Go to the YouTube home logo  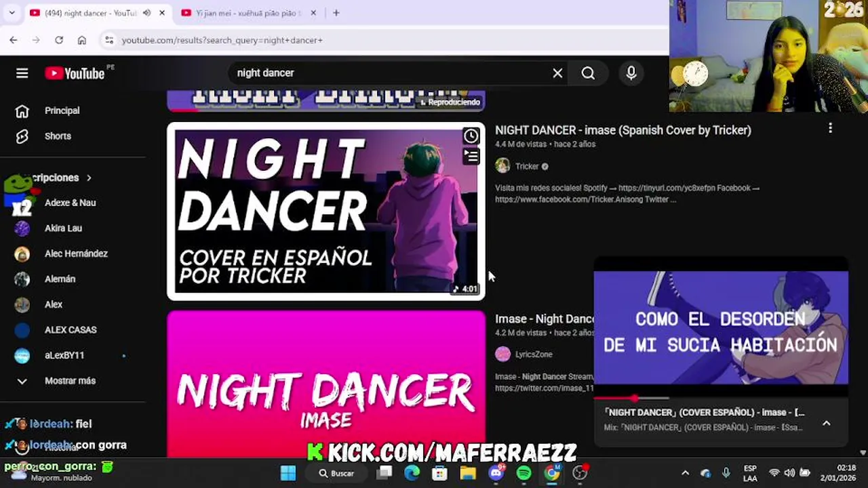[75, 73]
